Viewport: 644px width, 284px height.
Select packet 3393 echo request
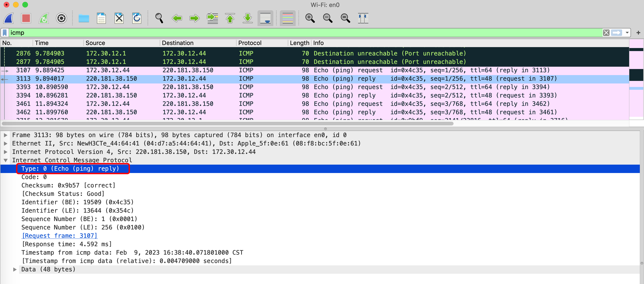(315, 87)
